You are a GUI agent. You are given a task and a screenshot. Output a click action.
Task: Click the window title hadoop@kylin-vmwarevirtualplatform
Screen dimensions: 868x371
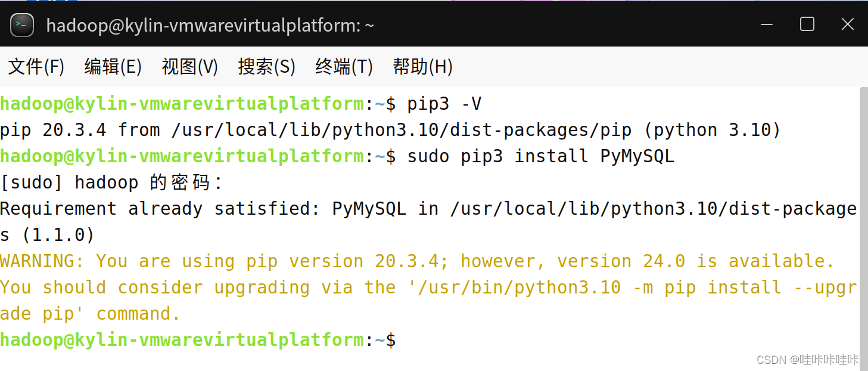[x=210, y=25]
